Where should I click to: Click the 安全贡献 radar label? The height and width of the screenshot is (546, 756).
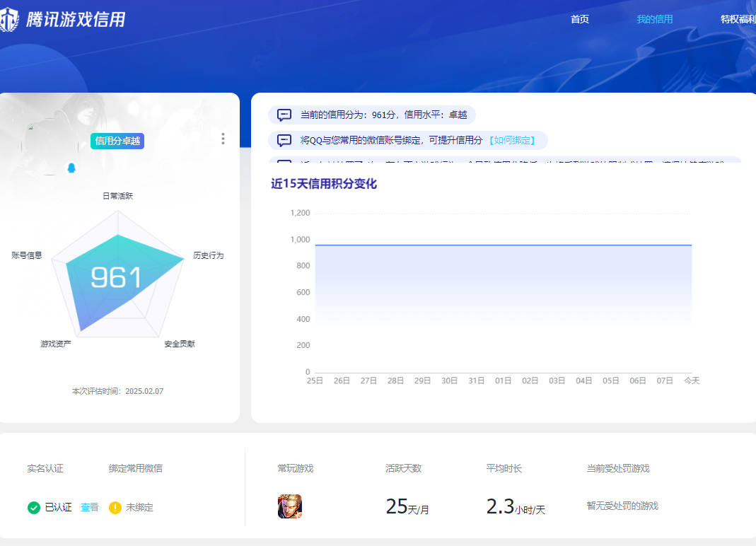pyautogui.click(x=180, y=344)
